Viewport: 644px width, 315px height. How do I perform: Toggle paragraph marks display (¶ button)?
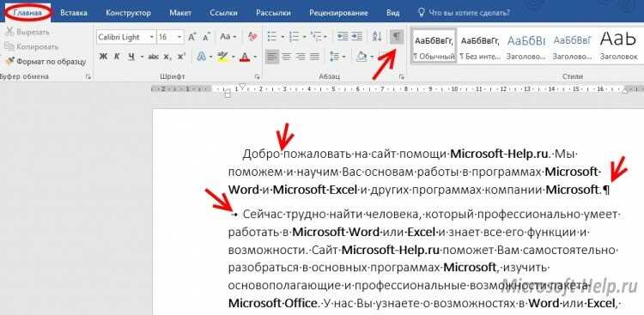click(x=397, y=37)
